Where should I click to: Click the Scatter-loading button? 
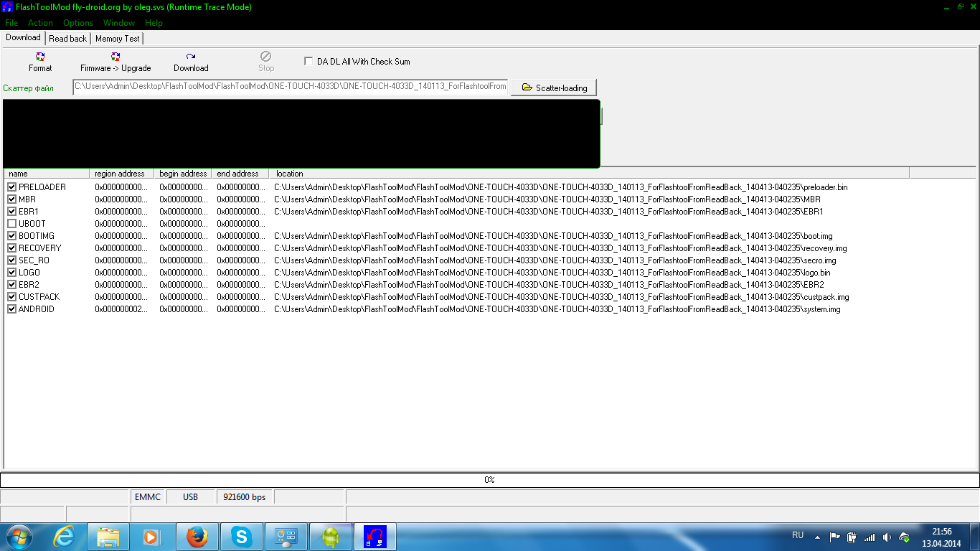click(554, 88)
